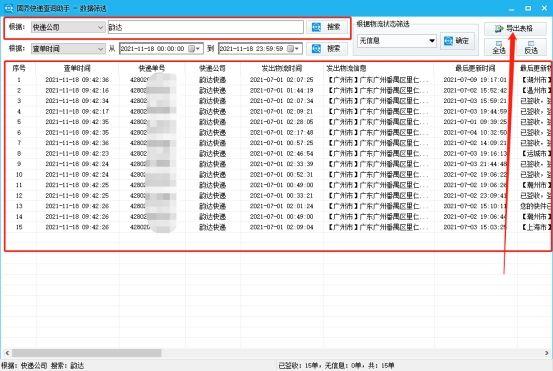Image resolution: width=553 pixels, height=371 pixels.
Task: Click the 导出表格 export table button
Action: coord(515,29)
